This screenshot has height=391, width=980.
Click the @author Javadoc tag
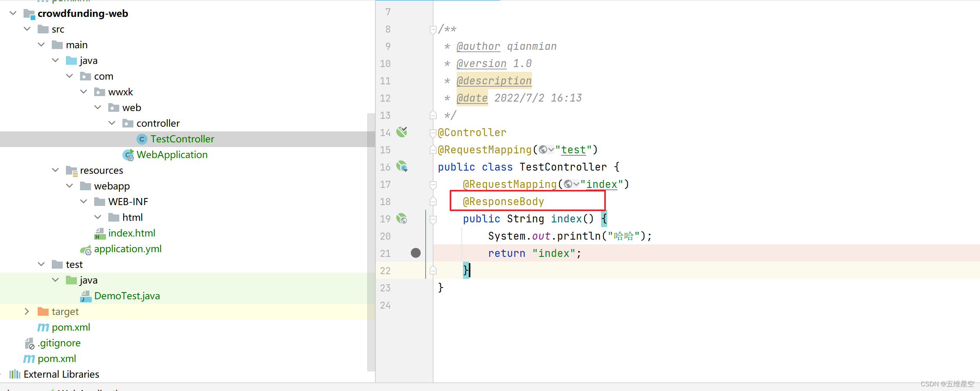coord(478,46)
